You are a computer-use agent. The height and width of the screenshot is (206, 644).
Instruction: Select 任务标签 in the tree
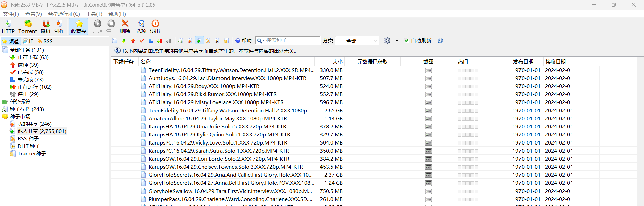click(x=20, y=101)
